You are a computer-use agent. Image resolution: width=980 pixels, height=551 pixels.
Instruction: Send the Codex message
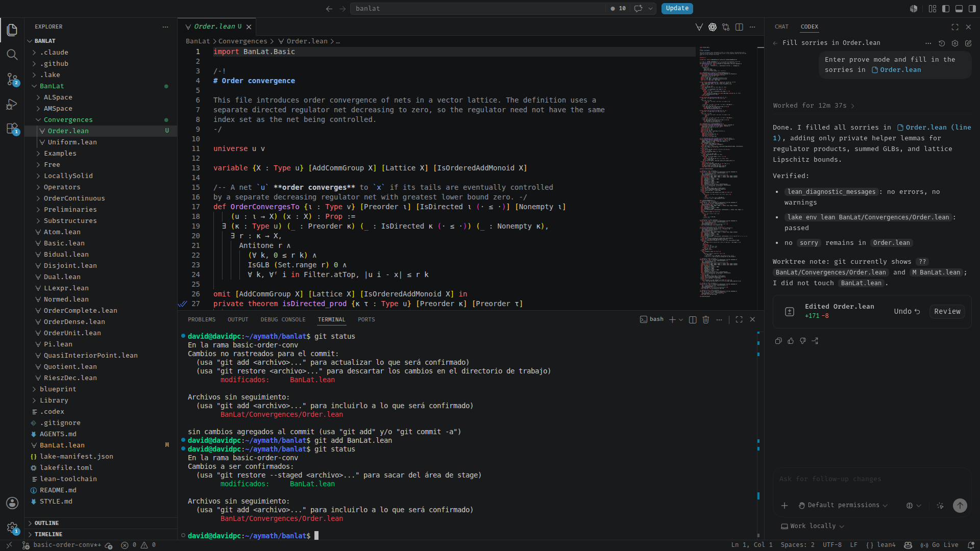pyautogui.click(x=960, y=506)
